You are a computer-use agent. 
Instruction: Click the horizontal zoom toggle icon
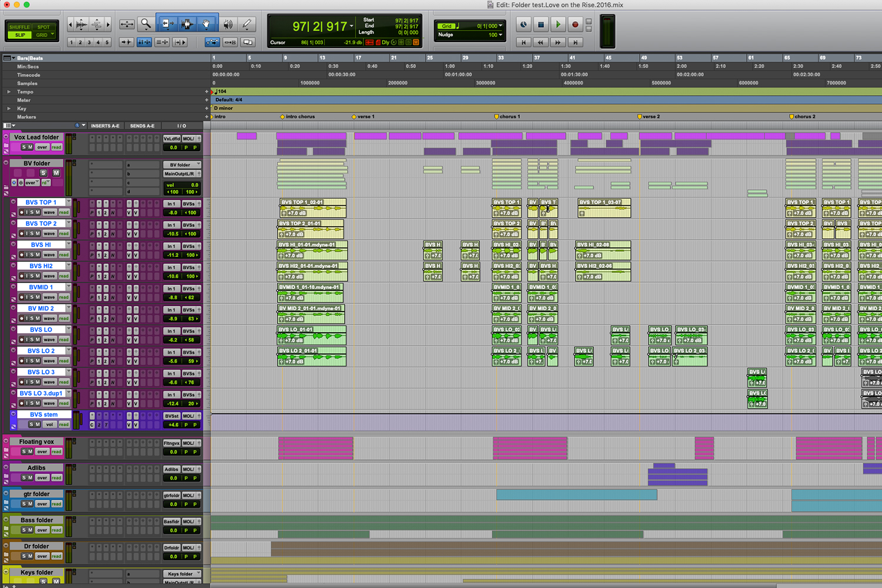[x=126, y=24]
